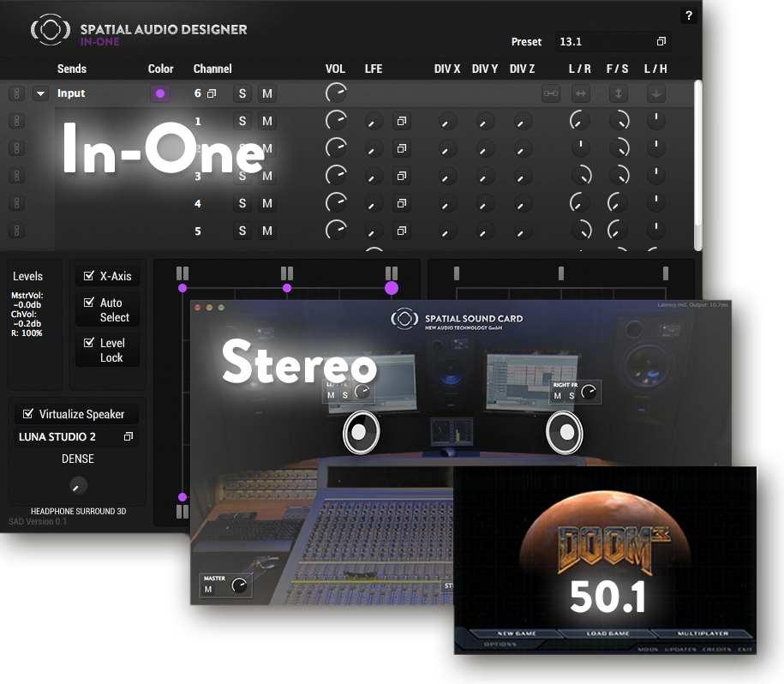
Task: Click the left-right arrows icon in Input row
Action: tap(580, 93)
